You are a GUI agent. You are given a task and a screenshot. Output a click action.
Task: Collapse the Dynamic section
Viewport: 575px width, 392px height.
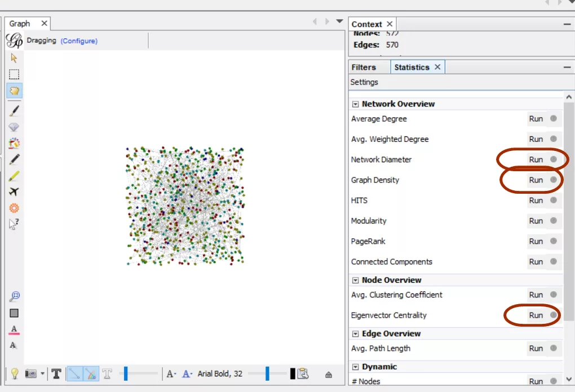point(355,367)
